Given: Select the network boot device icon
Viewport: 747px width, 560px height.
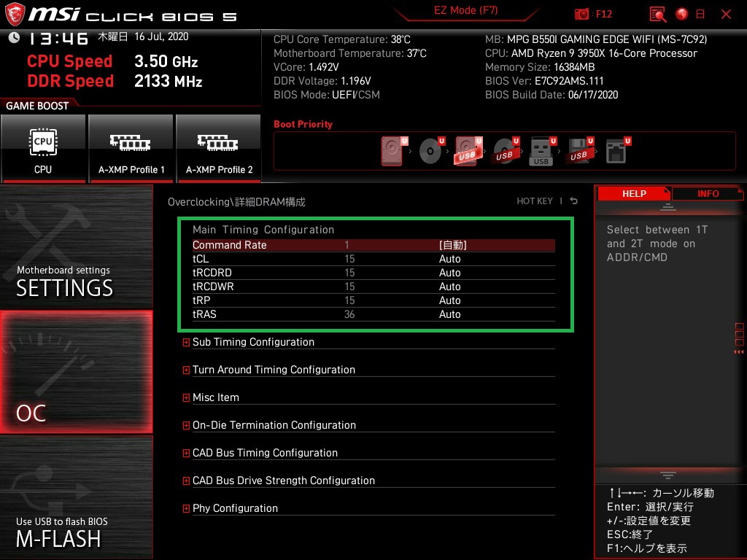Looking at the screenshot, I should [x=618, y=150].
